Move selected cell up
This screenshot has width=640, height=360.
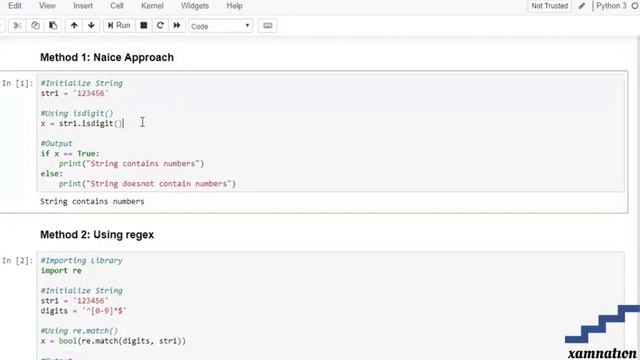[74, 26]
